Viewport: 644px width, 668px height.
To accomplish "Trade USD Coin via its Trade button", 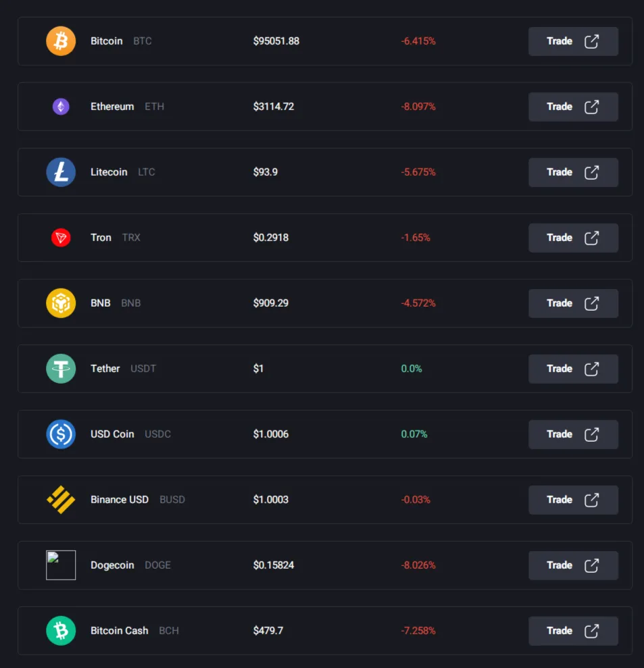I will click(x=573, y=434).
